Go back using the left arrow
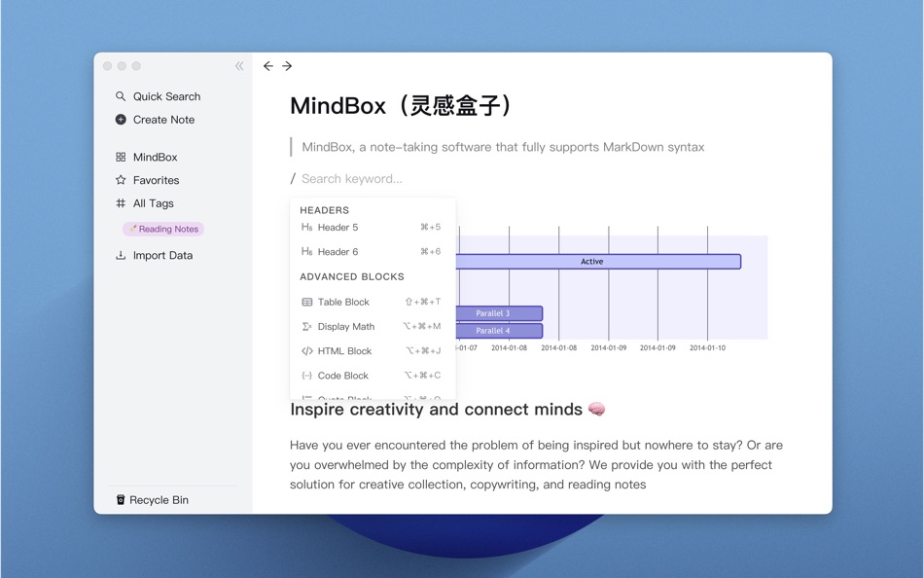This screenshot has height=578, width=924. pyautogui.click(x=268, y=66)
